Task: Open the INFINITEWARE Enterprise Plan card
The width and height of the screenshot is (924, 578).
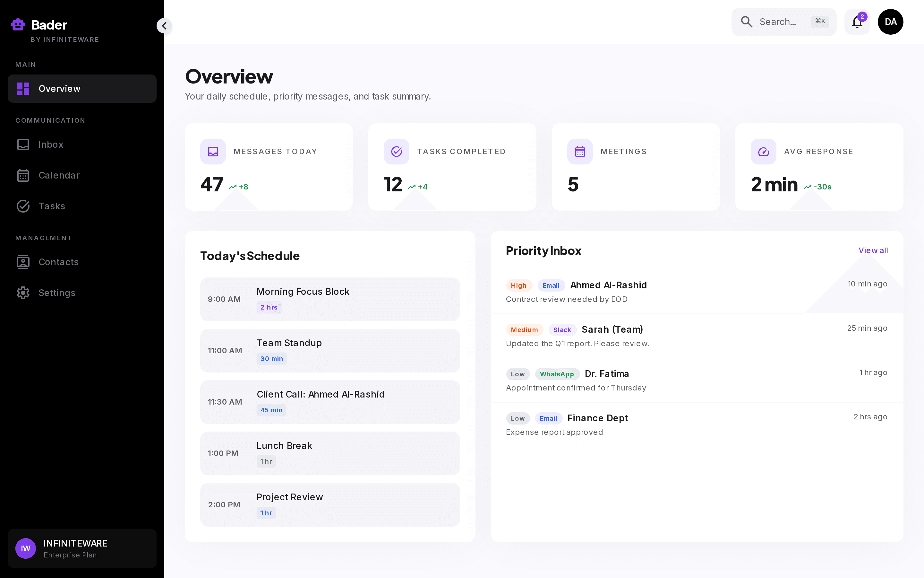Action: coord(82,548)
